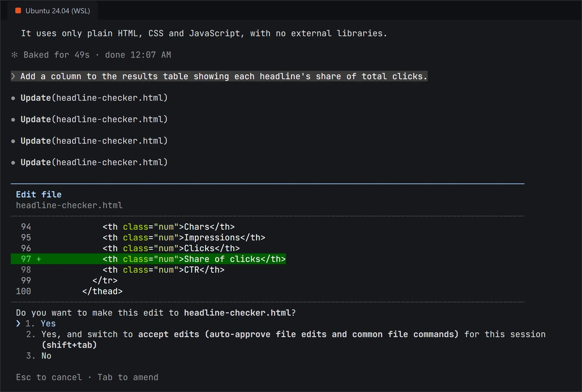Choose option 1. Yes
582x392 pixels.
click(x=41, y=324)
